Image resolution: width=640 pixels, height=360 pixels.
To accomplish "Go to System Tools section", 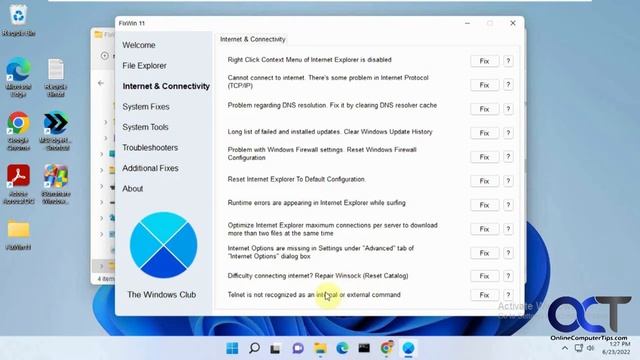I will point(145,127).
